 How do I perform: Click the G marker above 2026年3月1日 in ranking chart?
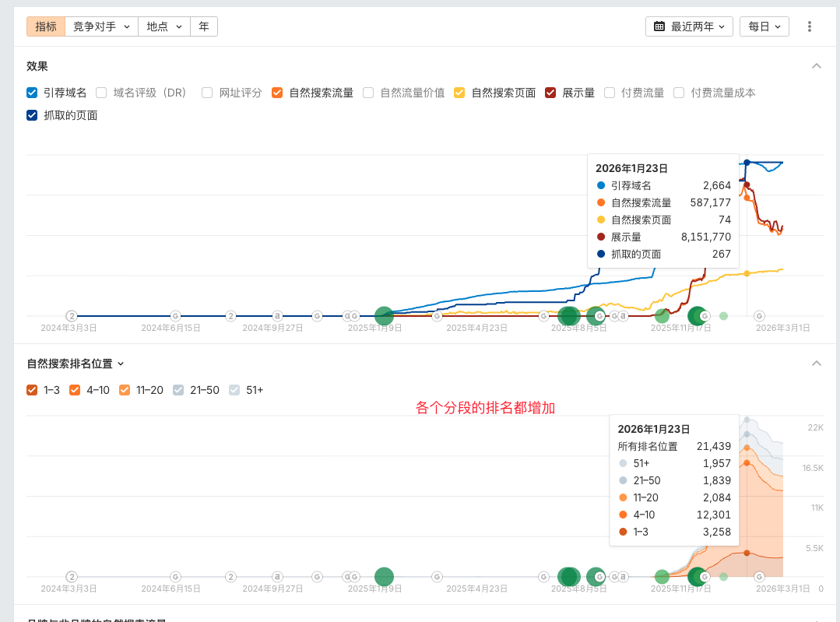759,577
